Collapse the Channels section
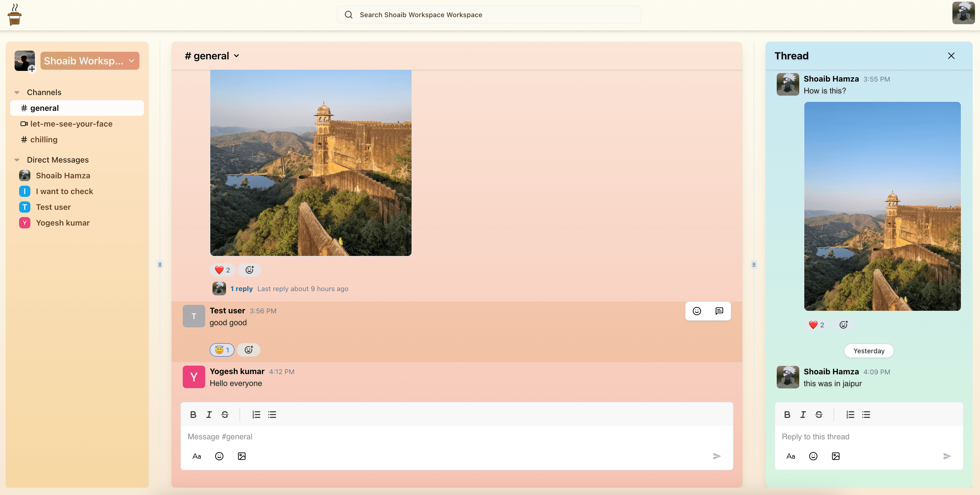Image resolution: width=980 pixels, height=495 pixels. 17,92
